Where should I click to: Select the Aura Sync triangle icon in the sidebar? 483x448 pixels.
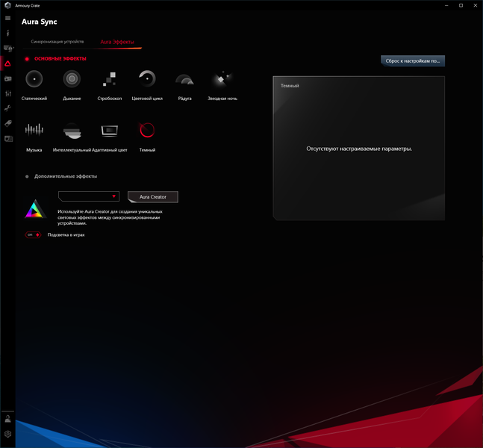(7, 63)
